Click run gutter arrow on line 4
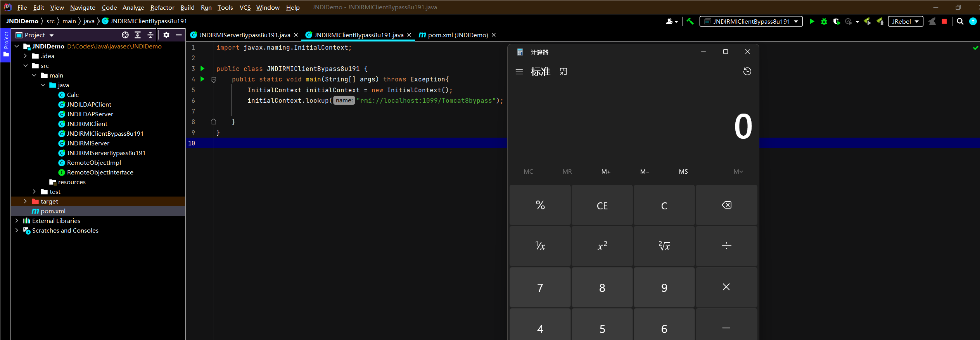 (x=202, y=79)
